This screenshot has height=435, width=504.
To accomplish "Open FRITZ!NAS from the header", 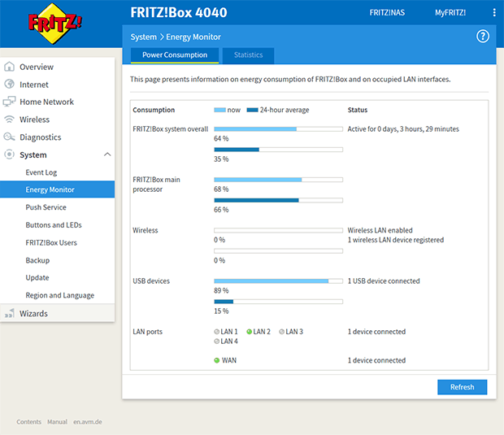I will point(387,12).
